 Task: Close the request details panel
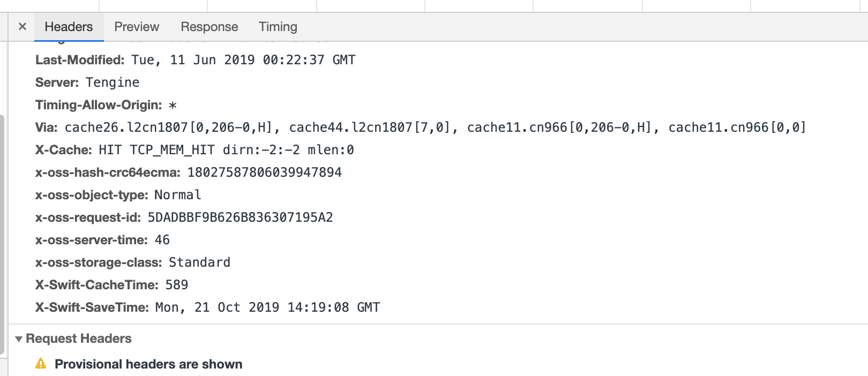23,26
